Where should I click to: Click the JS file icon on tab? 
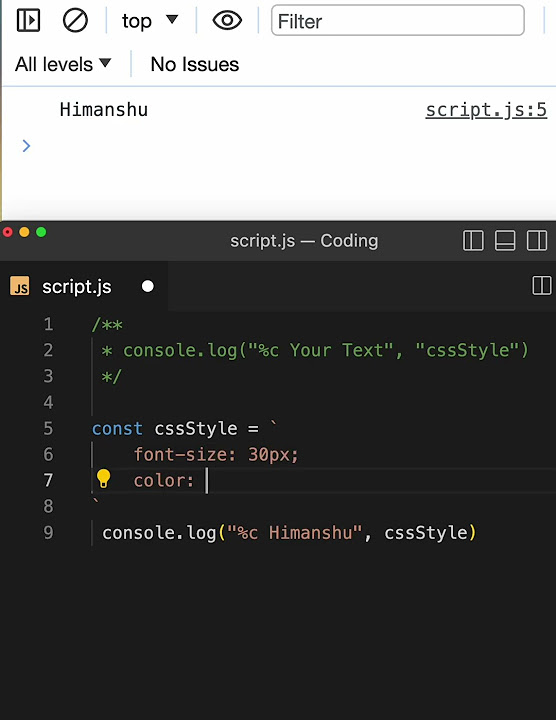point(20,287)
